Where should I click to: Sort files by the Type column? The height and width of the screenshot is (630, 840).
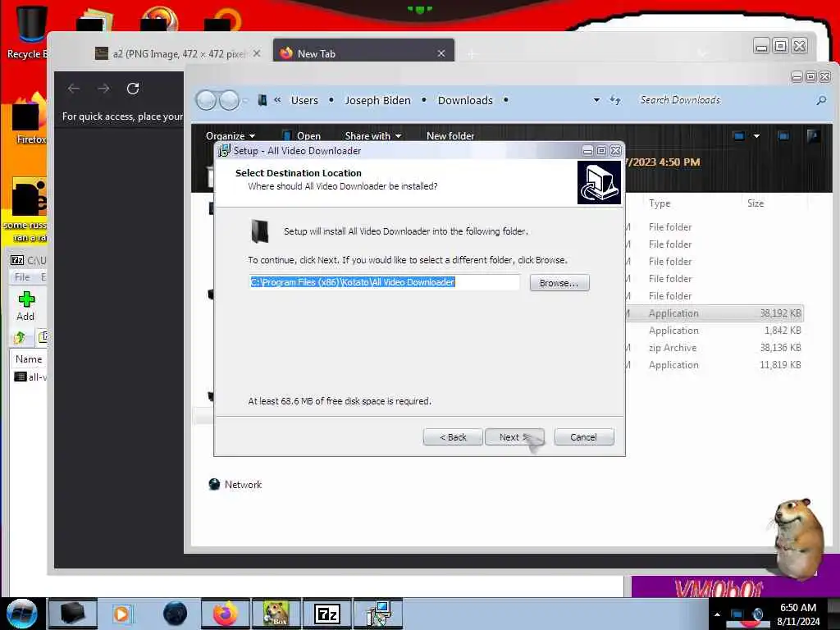coord(660,203)
